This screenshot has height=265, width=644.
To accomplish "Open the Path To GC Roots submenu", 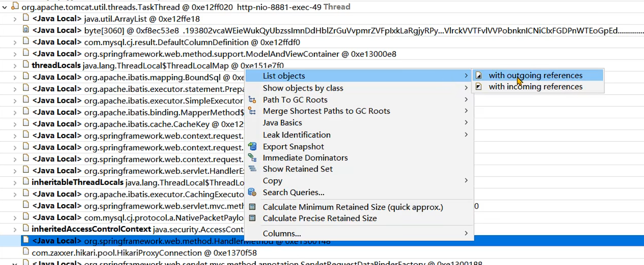I will tap(359, 100).
